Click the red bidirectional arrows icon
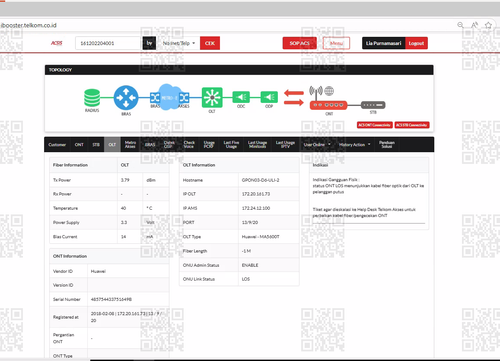This screenshot has height=361, width=500. point(294,98)
